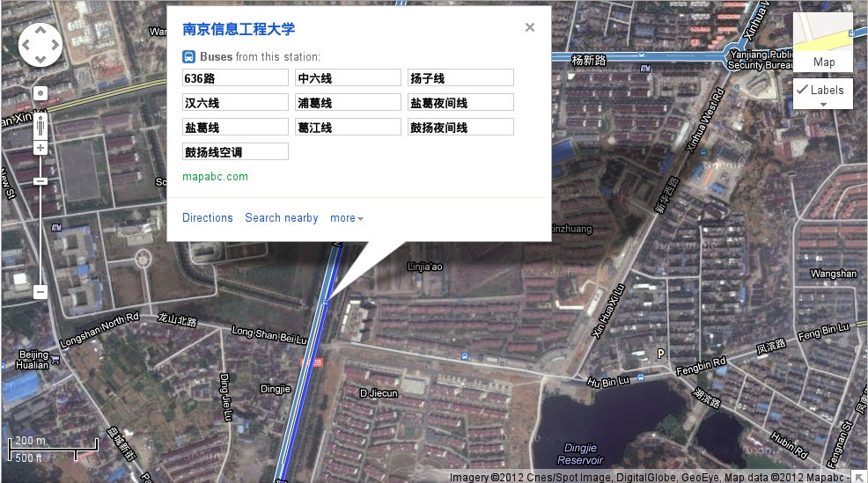
Task: Click the Xinhua West Rd label
Action: [704, 120]
